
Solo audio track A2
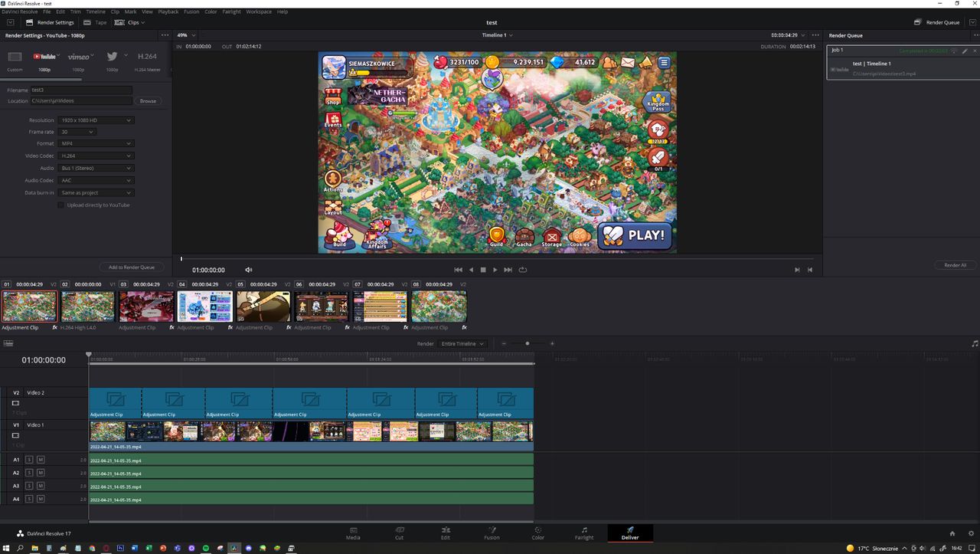coord(29,473)
